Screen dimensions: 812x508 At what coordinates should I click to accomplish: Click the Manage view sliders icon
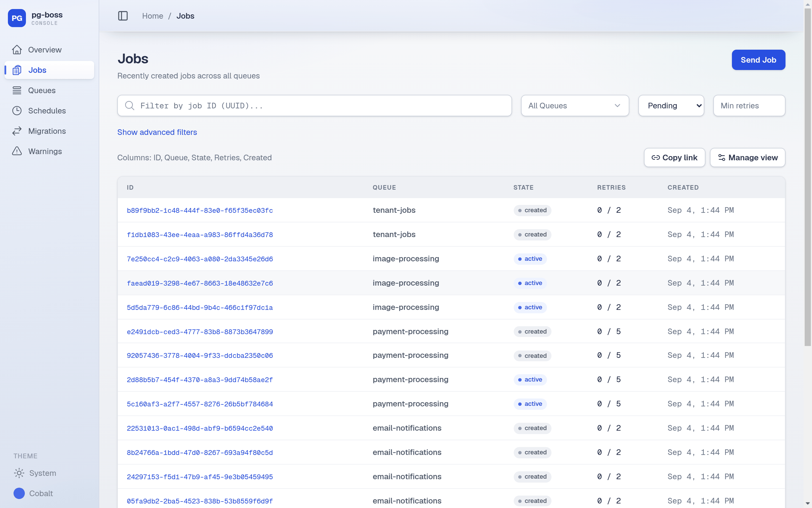point(722,157)
